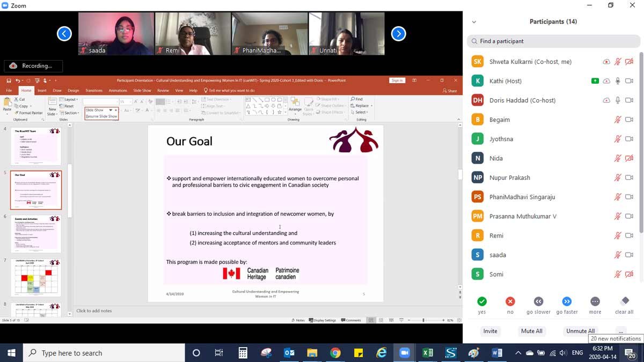Image resolution: width=644 pixels, height=362 pixels.
Task: Click the 'clear all' feedback icon
Action: pyautogui.click(x=624, y=301)
